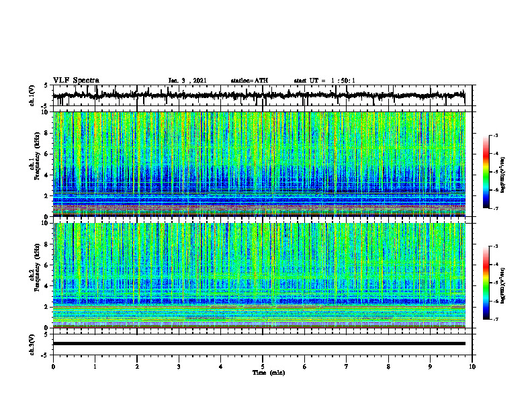Click the "-7" label on ch.2 color bar

(x=495, y=319)
